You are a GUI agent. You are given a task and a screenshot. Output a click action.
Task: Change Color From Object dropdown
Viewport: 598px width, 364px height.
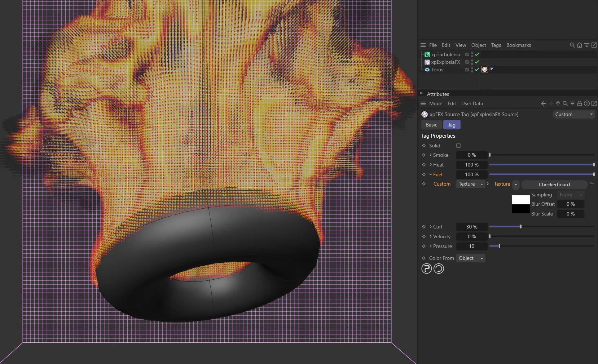tap(470, 258)
